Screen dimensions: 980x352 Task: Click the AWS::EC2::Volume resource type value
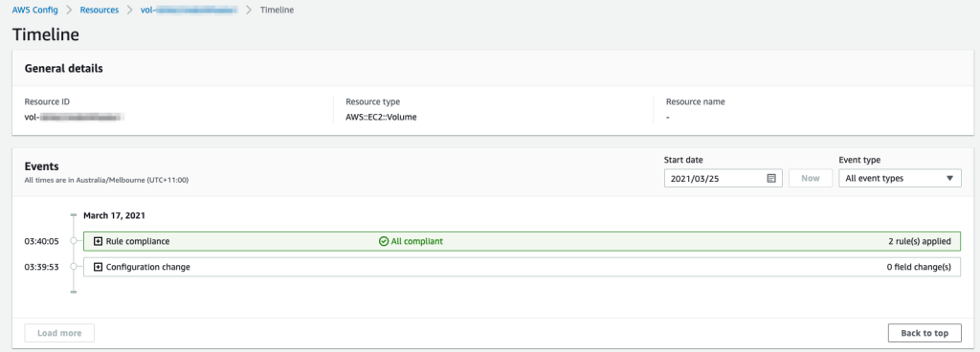(x=381, y=117)
